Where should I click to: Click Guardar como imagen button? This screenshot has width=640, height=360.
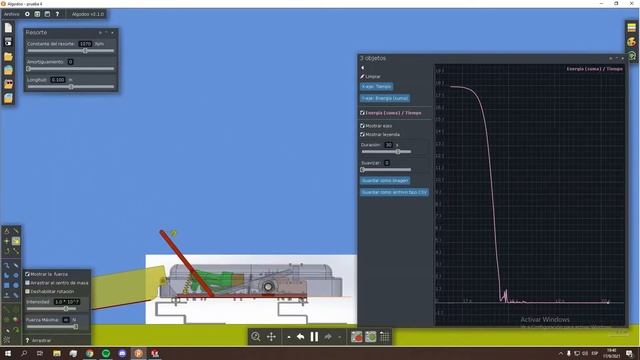[385, 180]
